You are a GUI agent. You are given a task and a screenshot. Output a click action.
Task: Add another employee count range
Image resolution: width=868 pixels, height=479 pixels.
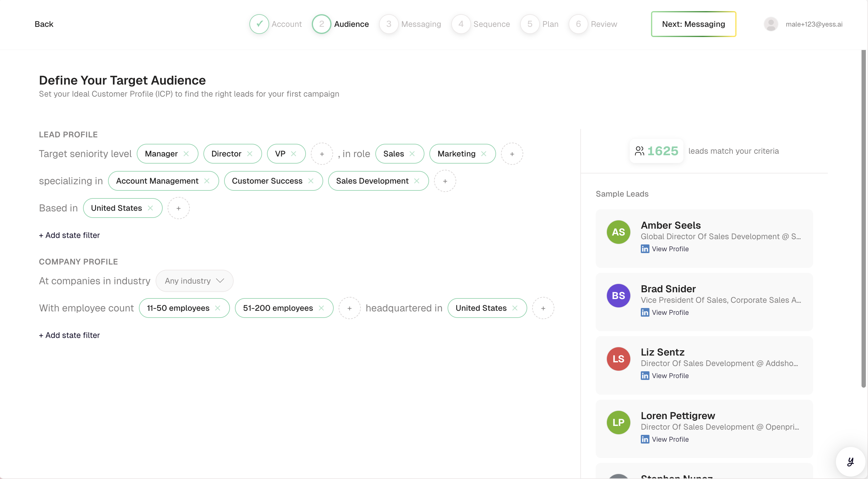tap(349, 308)
